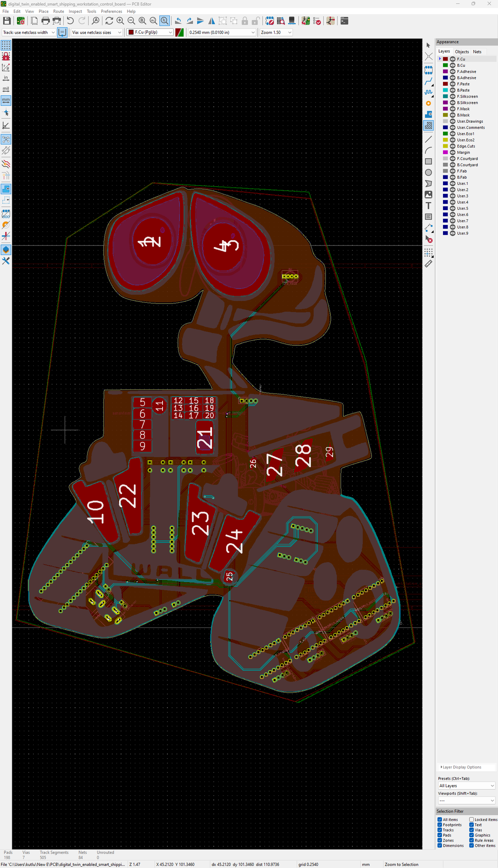
Task: Open the Zoom 1.50 dropdown
Action: (x=276, y=32)
